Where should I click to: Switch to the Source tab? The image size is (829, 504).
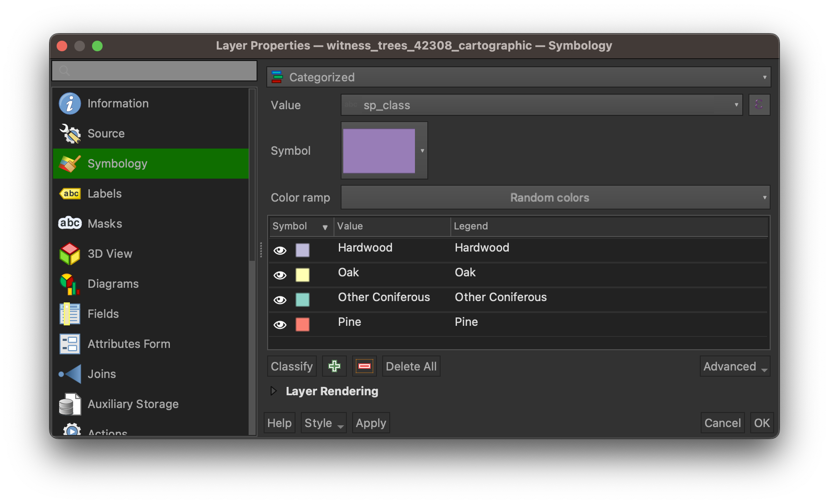(x=151, y=134)
